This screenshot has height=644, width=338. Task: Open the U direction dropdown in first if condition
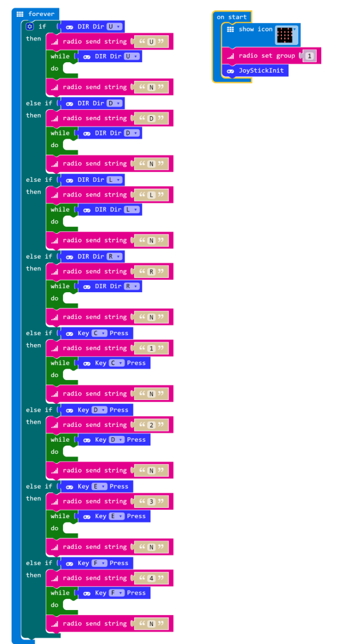[114, 27]
